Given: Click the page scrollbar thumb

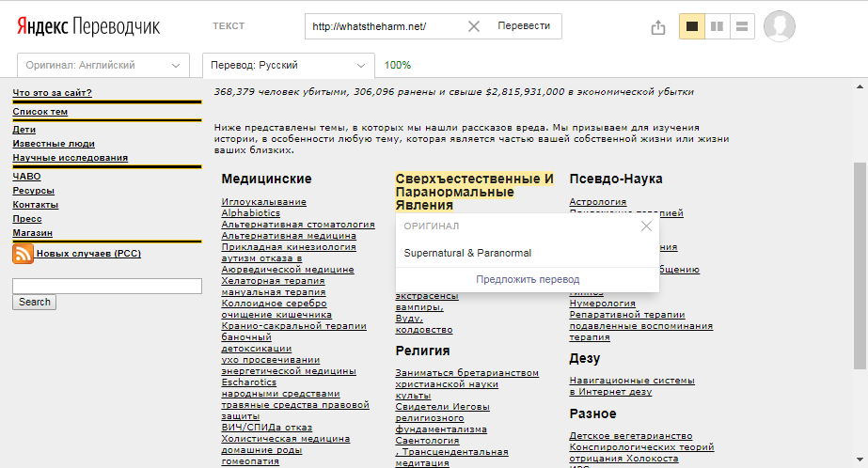Looking at the screenshot, I should click(x=860, y=266).
